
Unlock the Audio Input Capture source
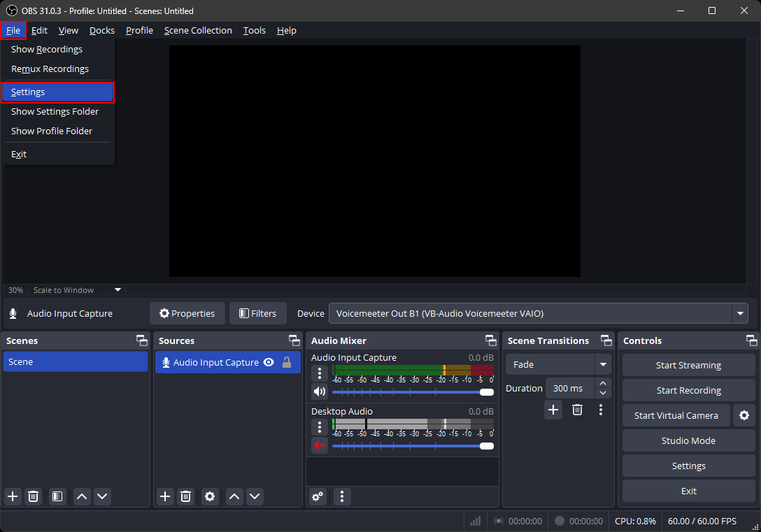[287, 362]
